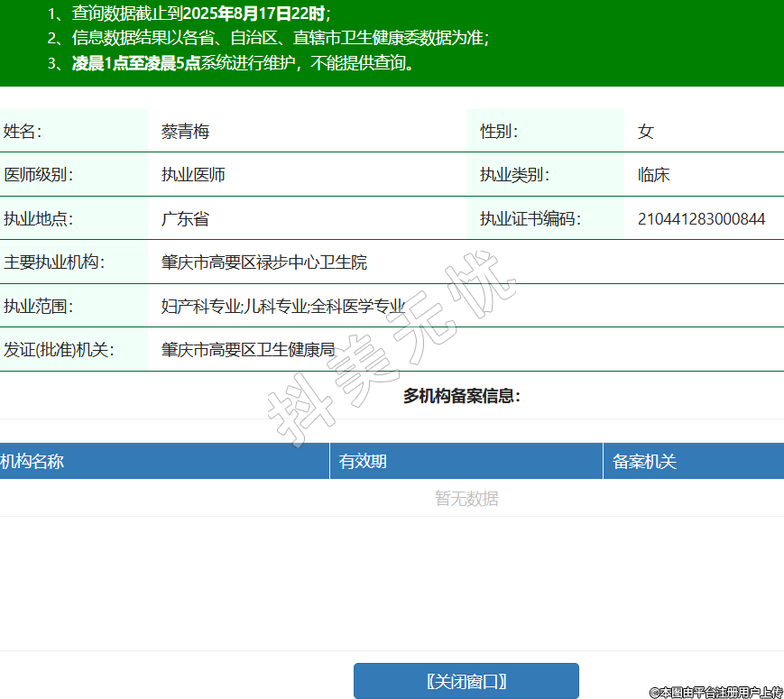Click the 执业类别 value 临床

pyautogui.click(x=653, y=175)
